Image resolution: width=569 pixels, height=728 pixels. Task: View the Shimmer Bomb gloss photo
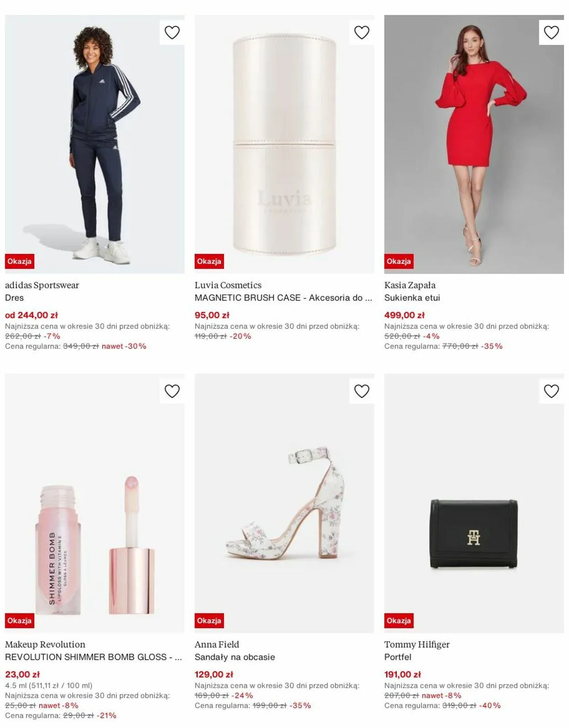[95, 504]
